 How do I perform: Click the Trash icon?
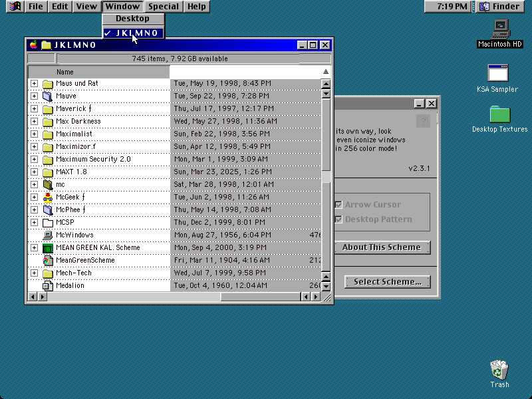coord(499,370)
